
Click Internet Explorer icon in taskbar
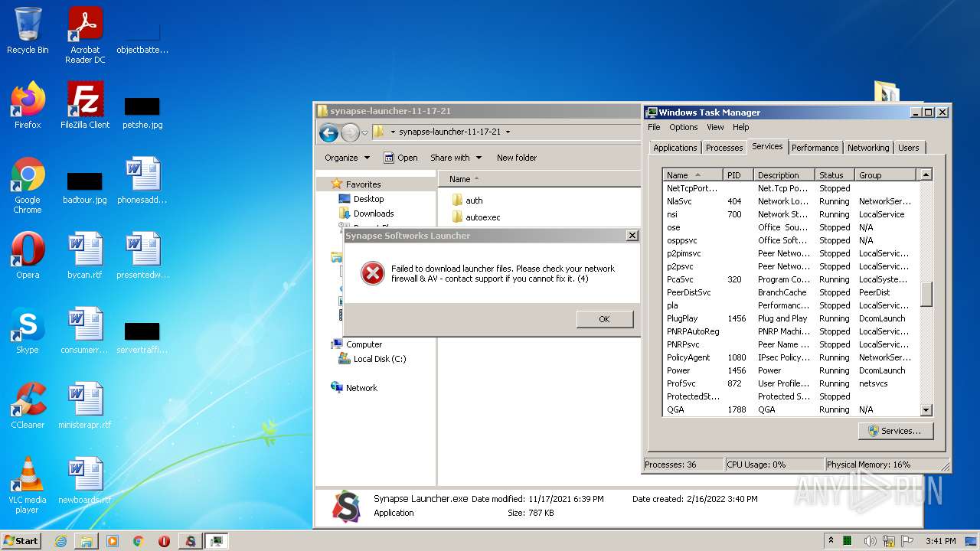point(60,541)
